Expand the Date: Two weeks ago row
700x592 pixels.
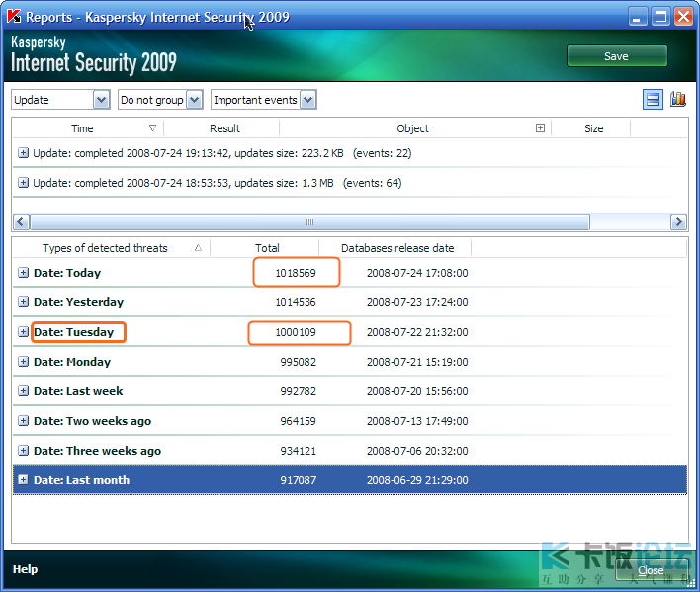pos(23,421)
